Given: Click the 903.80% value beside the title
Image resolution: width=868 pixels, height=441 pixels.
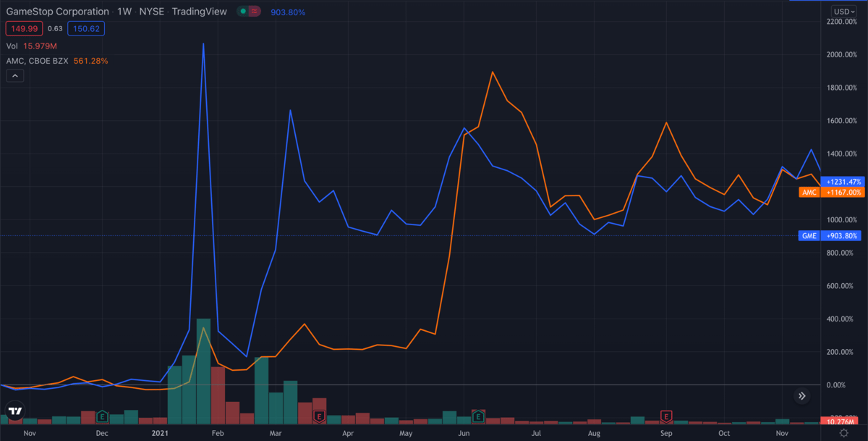Looking at the screenshot, I should pyautogui.click(x=288, y=12).
